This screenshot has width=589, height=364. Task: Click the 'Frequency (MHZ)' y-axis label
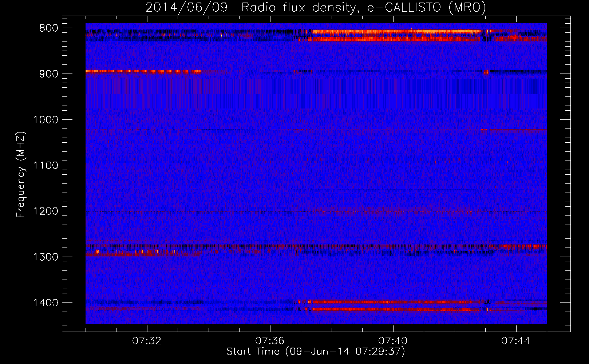click(21, 175)
